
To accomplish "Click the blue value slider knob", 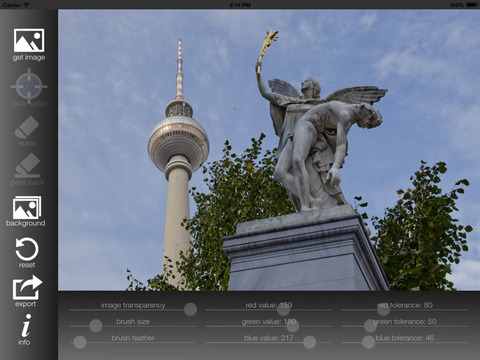I will point(309,342).
